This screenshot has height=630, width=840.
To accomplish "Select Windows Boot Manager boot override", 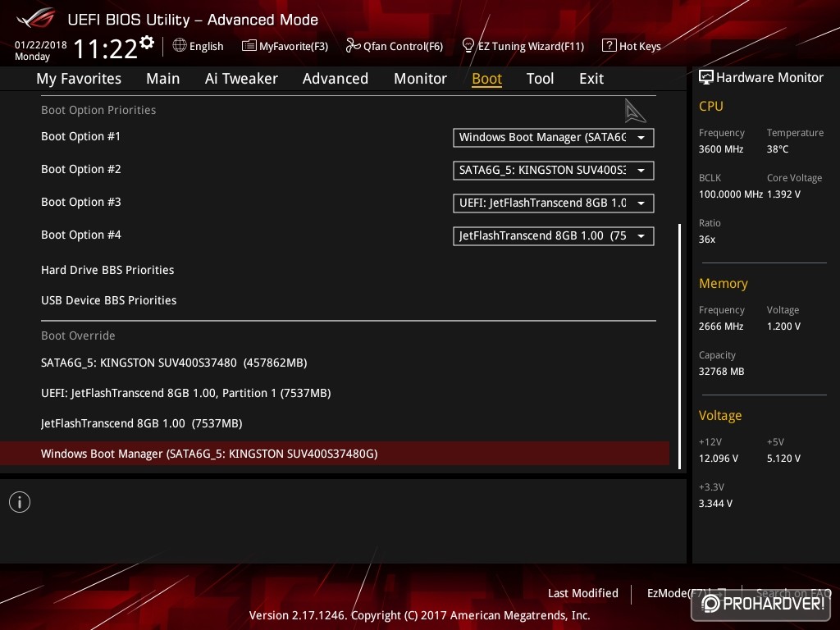I will point(335,454).
